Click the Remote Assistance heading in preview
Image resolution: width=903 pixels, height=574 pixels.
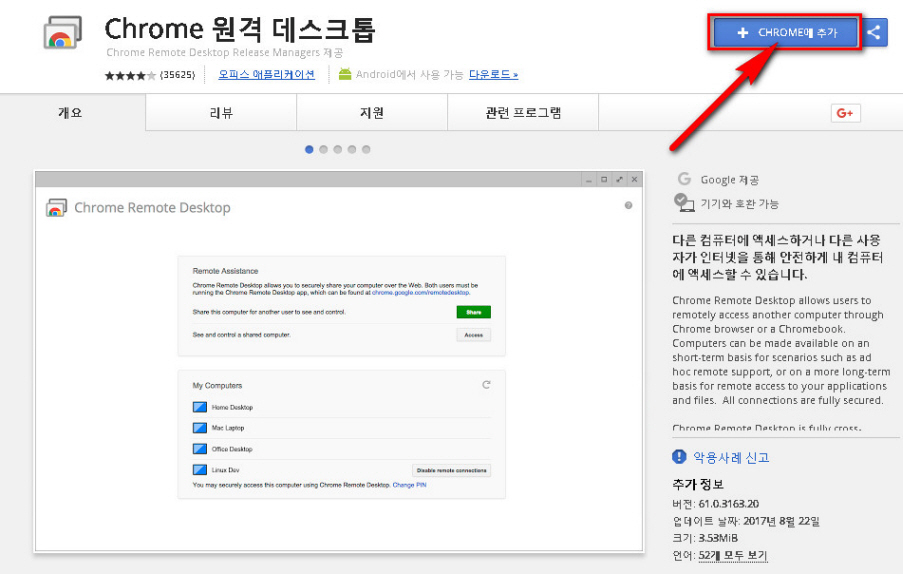[225, 271]
